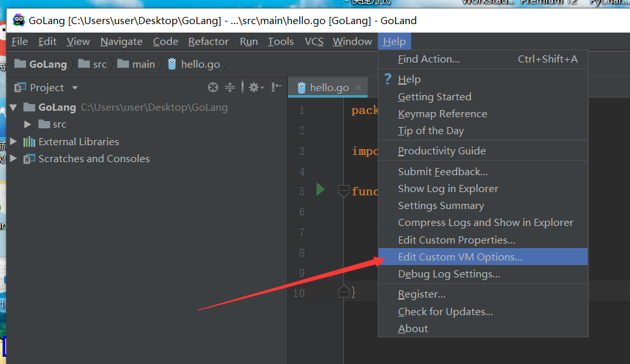The height and width of the screenshot is (364, 630).
Task: Open the Navigate menu
Action: pos(121,42)
